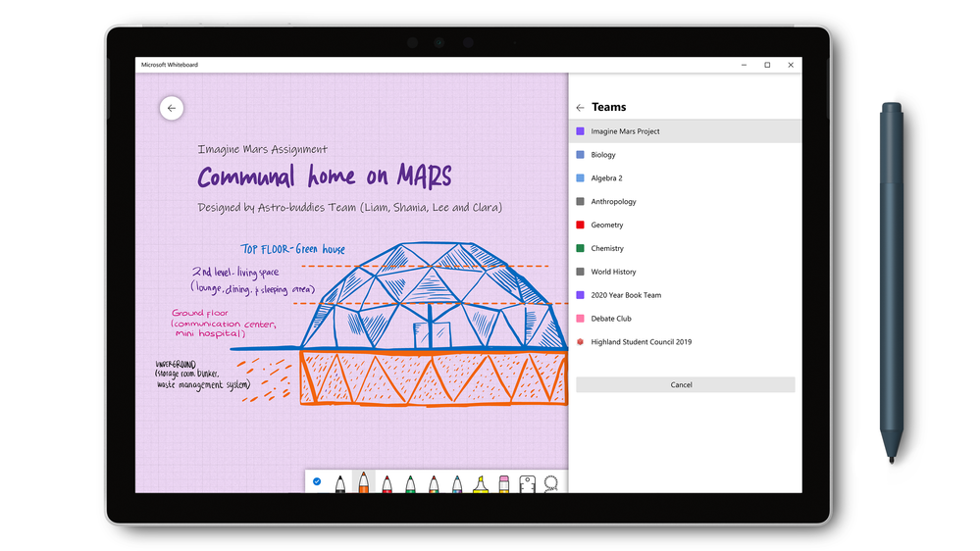Viewport: 980px width, 551px height.
Task: Select the galaxy pen tool
Action: [x=457, y=483]
